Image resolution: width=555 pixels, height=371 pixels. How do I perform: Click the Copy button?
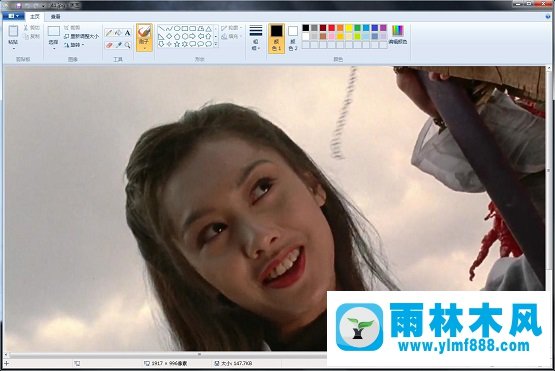32,36
